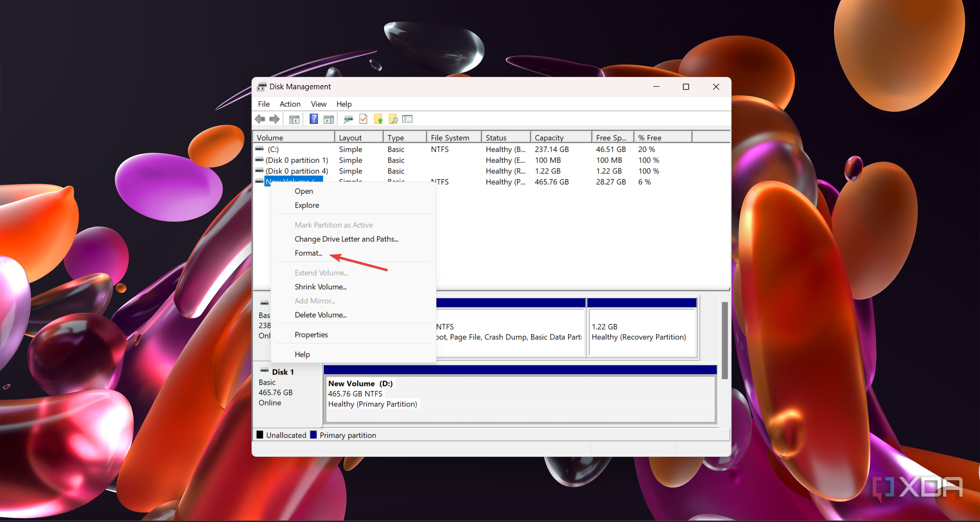Image resolution: width=980 pixels, height=522 pixels.
Task: Open the View menu
Action: [x=318, y=104]
